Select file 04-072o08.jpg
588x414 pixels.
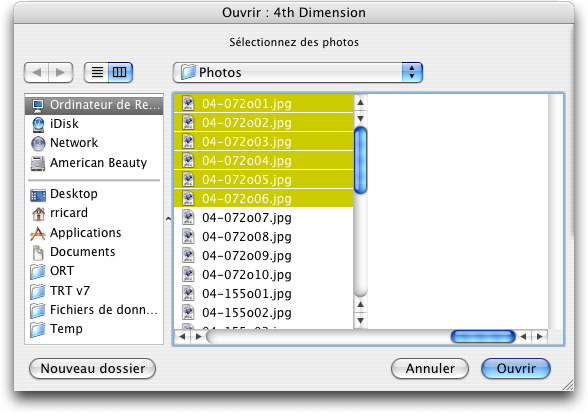point(264,237)
